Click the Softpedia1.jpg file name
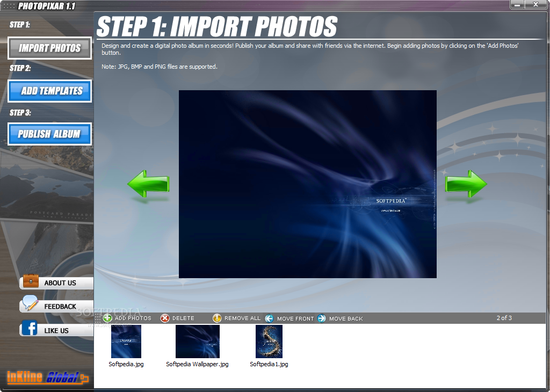 [269, 364]
